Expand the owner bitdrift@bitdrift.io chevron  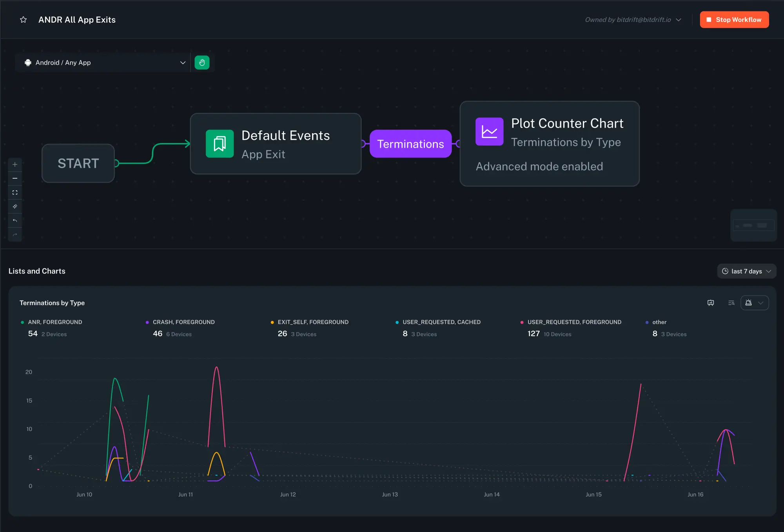(679, 20)
